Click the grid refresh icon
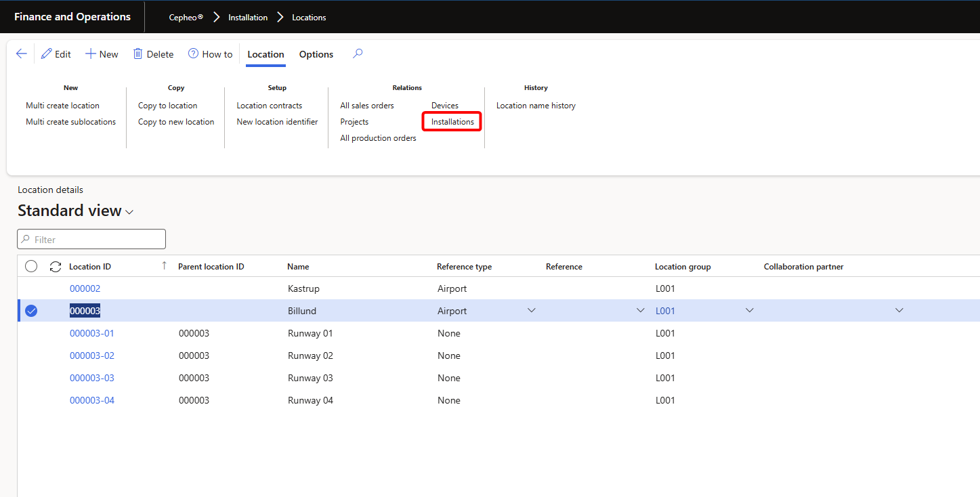 [x=56, y=267]
